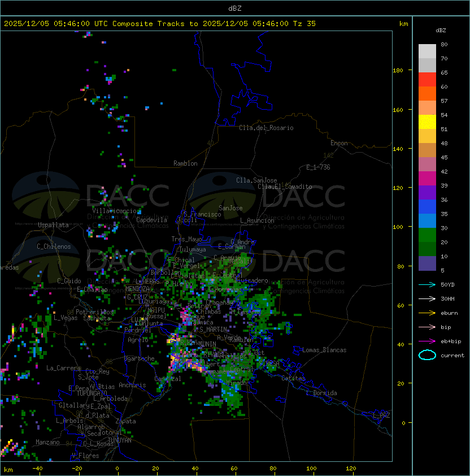This screenshot has height=476, width=470.
Task: Click the 'Clla.del_Rosario' map label
Action: (266, 128)
